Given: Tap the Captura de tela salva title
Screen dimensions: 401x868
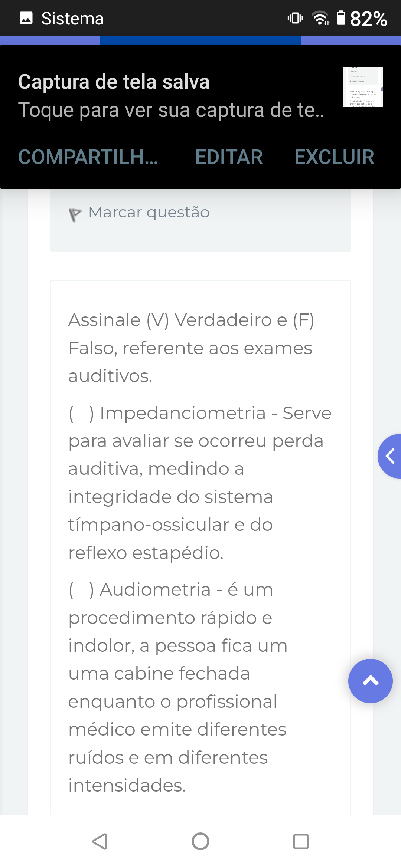Looking at the screenshot, I should point(114,82).
